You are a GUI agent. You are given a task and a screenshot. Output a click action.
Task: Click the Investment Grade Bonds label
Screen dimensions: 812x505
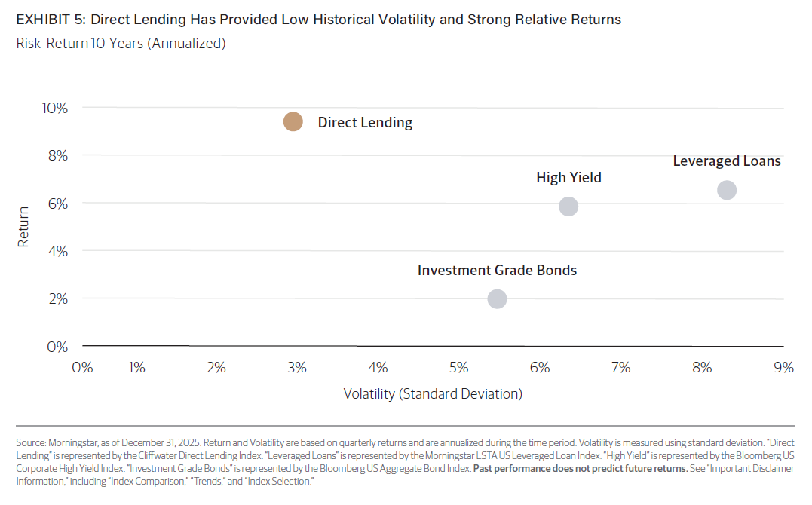tap(497, 271)
